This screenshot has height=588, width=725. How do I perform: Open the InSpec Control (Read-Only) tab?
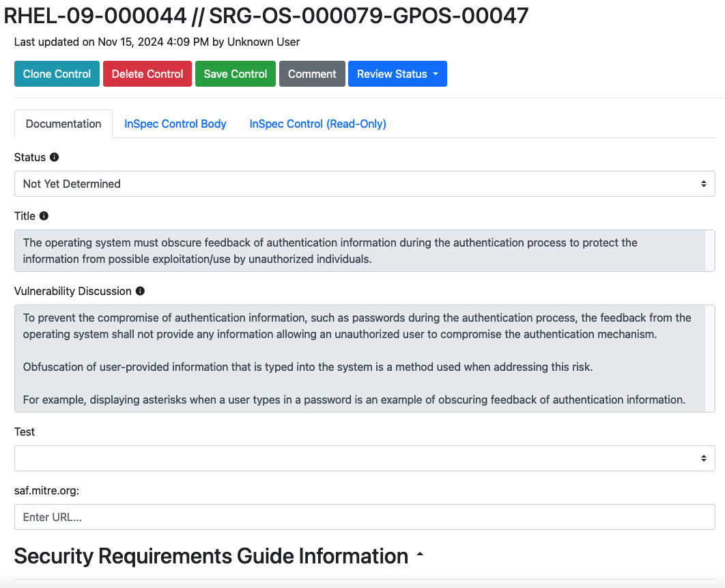(317, 124)
